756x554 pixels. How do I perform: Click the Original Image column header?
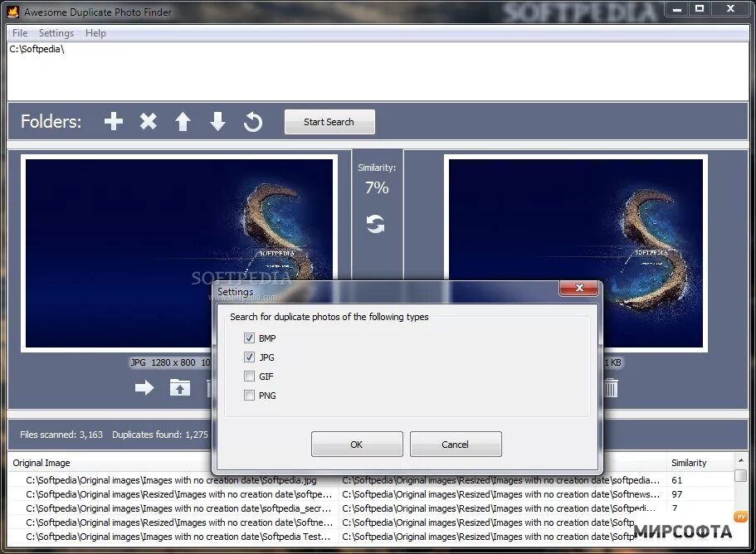pyautogui.click(x=41, y=463)
